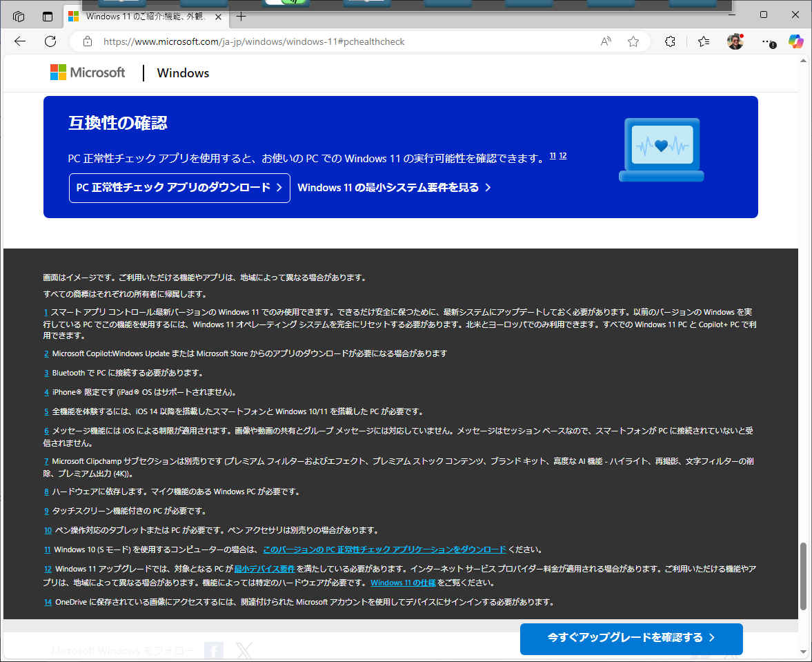
Task: Open the Edge workspaces icon at top left
Action: pos(19,16)
